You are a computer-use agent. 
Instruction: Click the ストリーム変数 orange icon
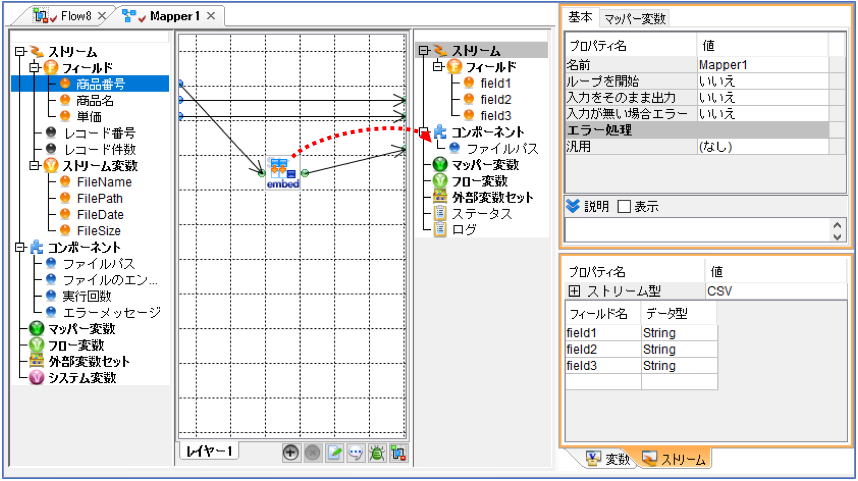51,165
